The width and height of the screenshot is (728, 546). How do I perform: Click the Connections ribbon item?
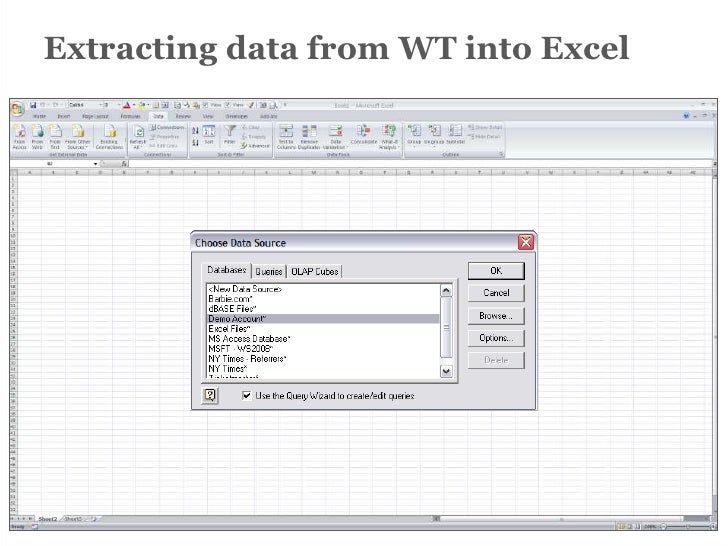(168, 127)
